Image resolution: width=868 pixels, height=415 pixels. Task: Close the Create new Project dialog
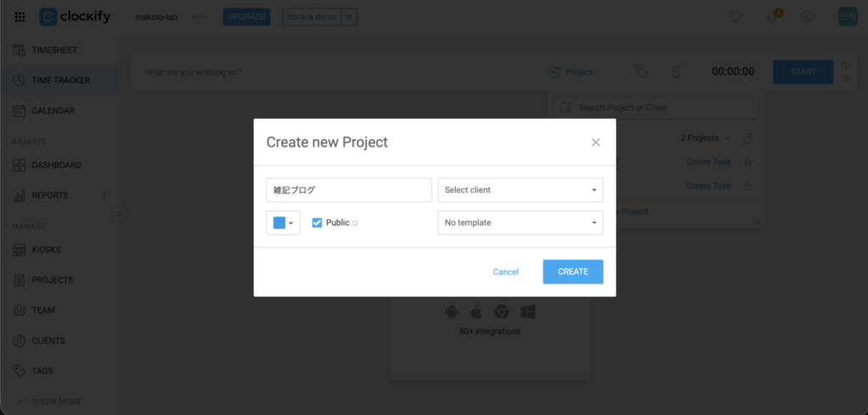click(596, 143)
